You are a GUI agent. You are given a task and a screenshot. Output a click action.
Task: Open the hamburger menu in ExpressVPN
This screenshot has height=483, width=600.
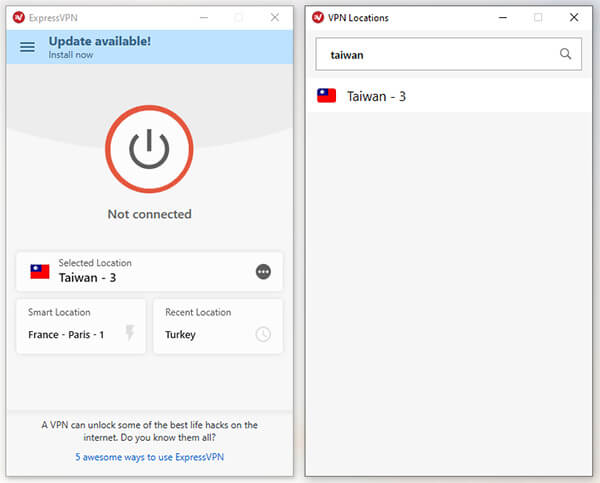click(27, 47)
